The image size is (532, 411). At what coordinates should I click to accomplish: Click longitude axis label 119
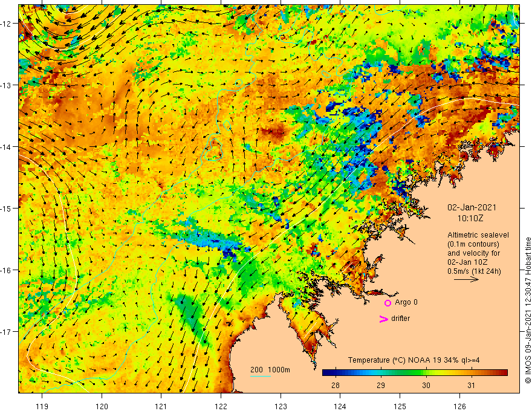click(x=42, y=406)
